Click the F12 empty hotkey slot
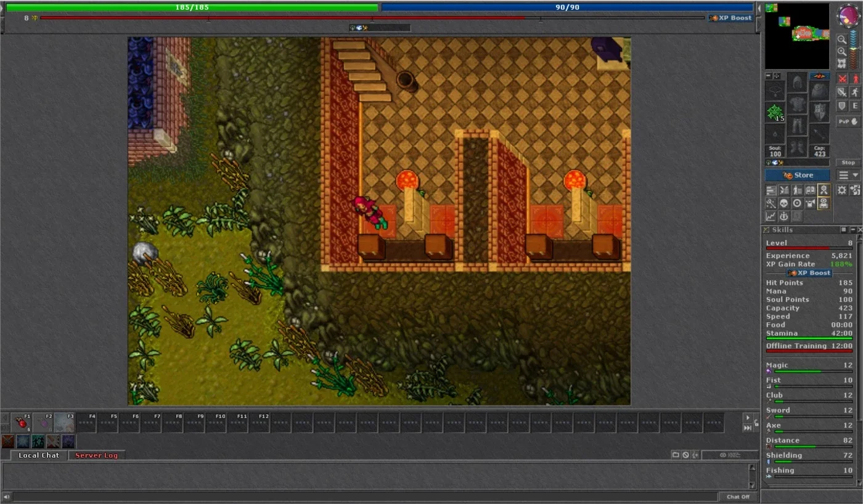The width and height of the screenshot is (863, 504). coord(260,423)
